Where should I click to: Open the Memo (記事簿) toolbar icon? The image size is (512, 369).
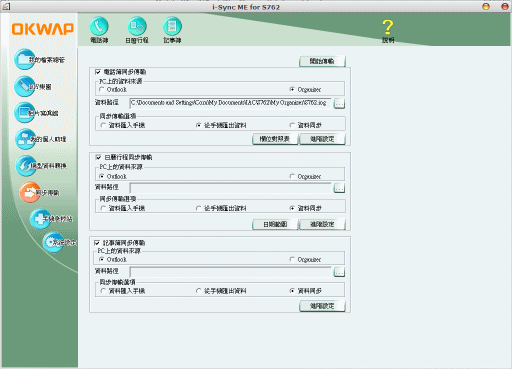tap(172, 30)
